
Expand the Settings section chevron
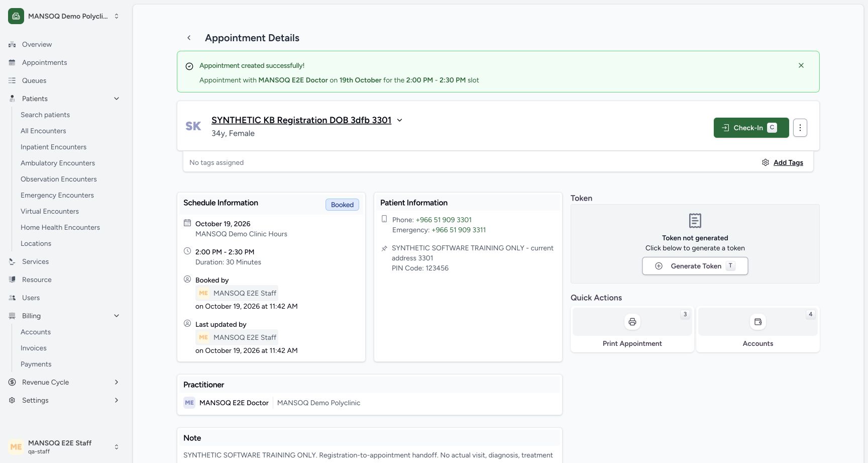pos(117,400)
